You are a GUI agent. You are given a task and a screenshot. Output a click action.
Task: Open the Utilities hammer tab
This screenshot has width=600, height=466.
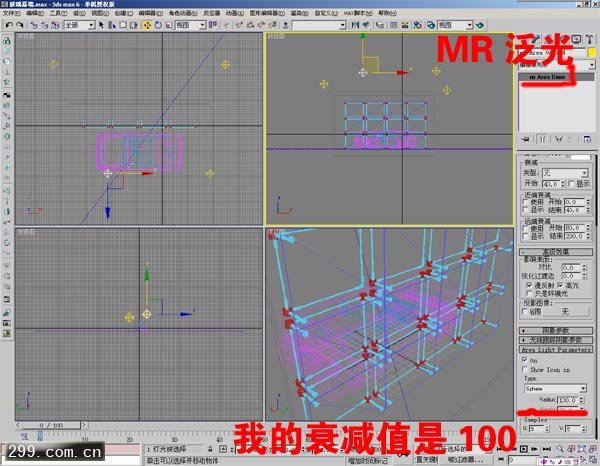coord(590,39)
